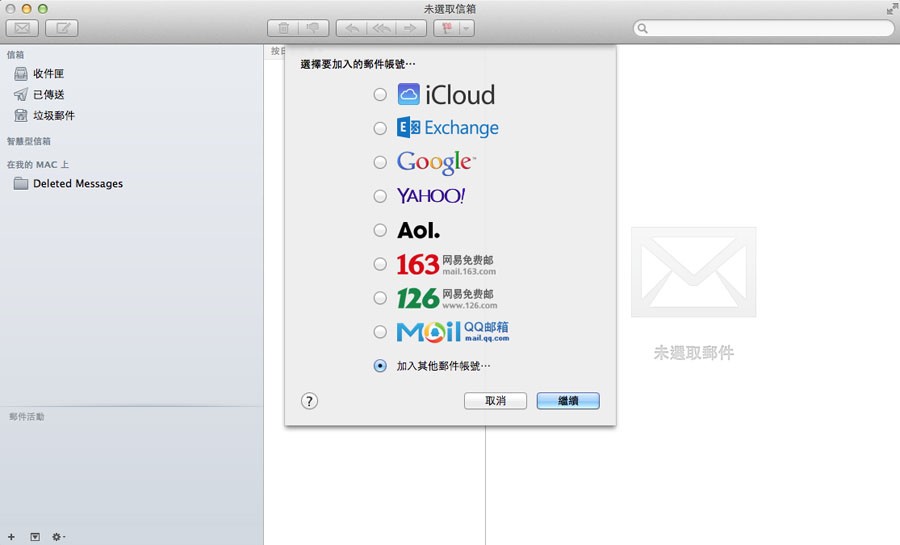Select the 126 mail radio button
Image resolution: width=900 pixels, height=545 pixels.
pos(380,298)
